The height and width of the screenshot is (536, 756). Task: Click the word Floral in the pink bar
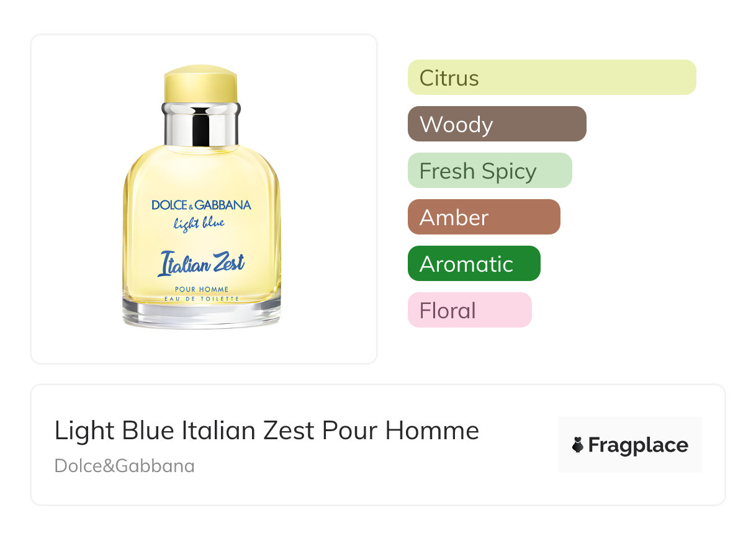tap(448, 311)
